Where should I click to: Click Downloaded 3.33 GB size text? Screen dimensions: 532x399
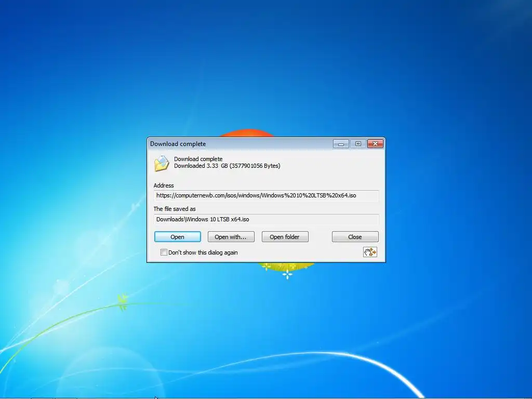tap(227, 166)
